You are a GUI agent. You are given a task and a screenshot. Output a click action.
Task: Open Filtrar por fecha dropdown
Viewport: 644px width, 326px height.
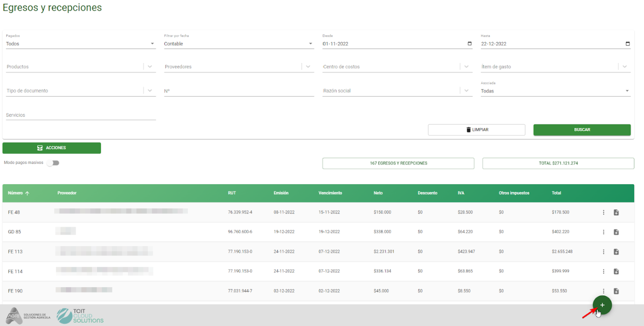tap(239, 44)
